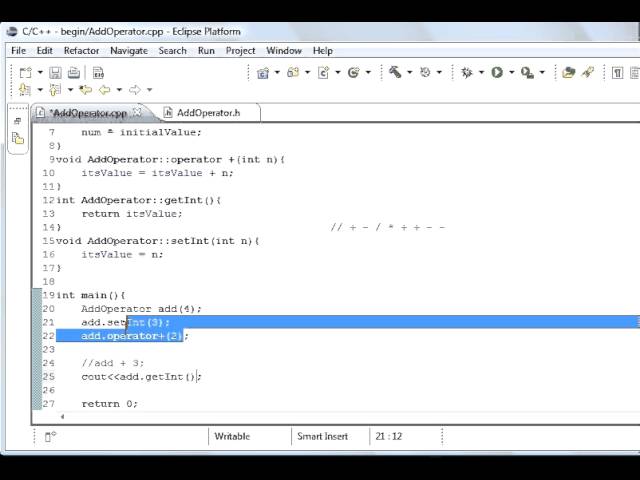Screen dimensions: 640x480
Task: Click the line 'cout<<add.getInt();'
Action: [x=141, y=376]
